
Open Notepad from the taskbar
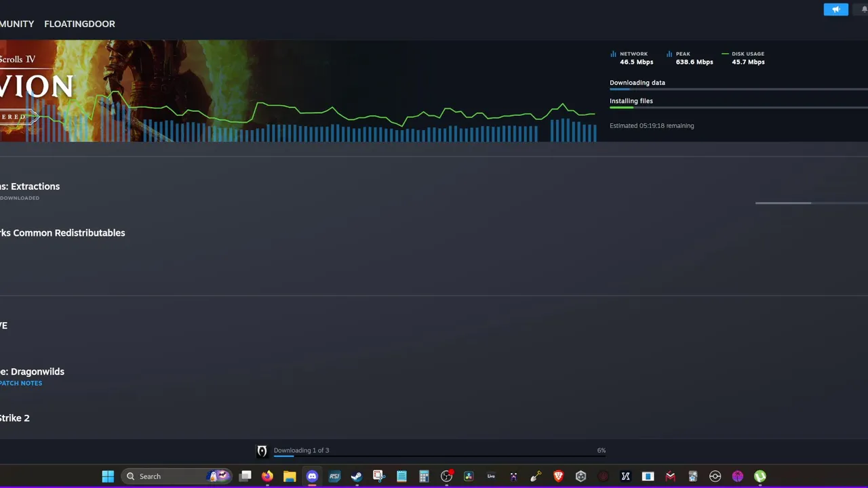(x=401, y=476)
